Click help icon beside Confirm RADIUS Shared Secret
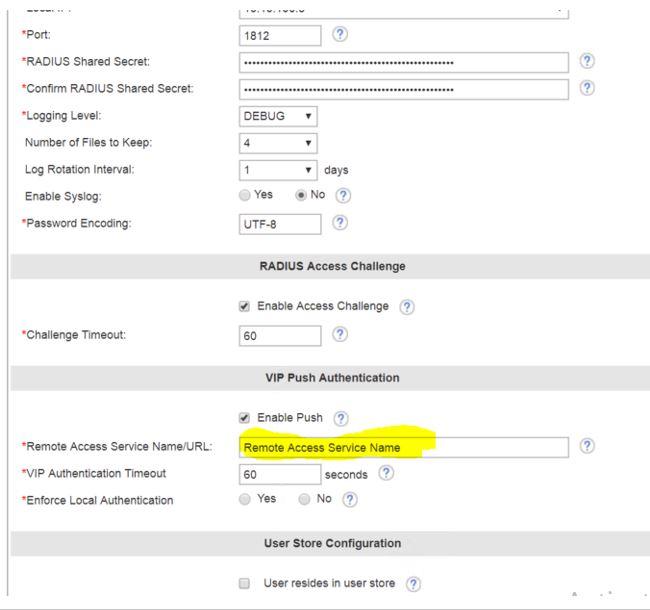This screenshot has width=650, height=610. [x=588, y=89]
